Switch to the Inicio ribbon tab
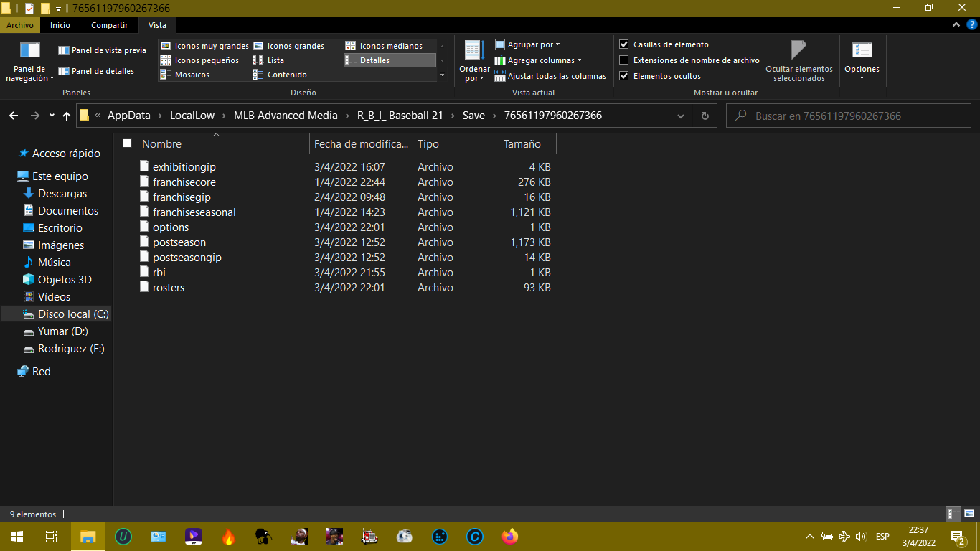The width and height of the screenshot is (980, 551). 60,25
